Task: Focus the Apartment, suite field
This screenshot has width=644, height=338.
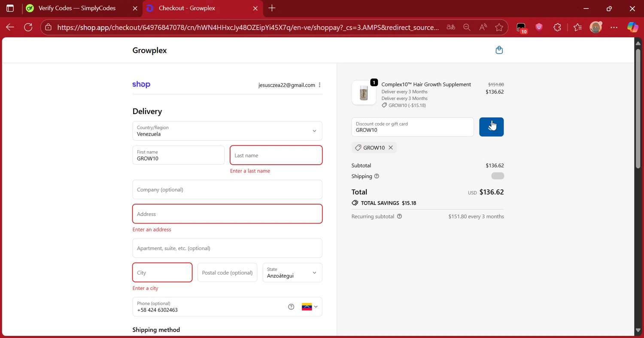Action: click(227, 248)
